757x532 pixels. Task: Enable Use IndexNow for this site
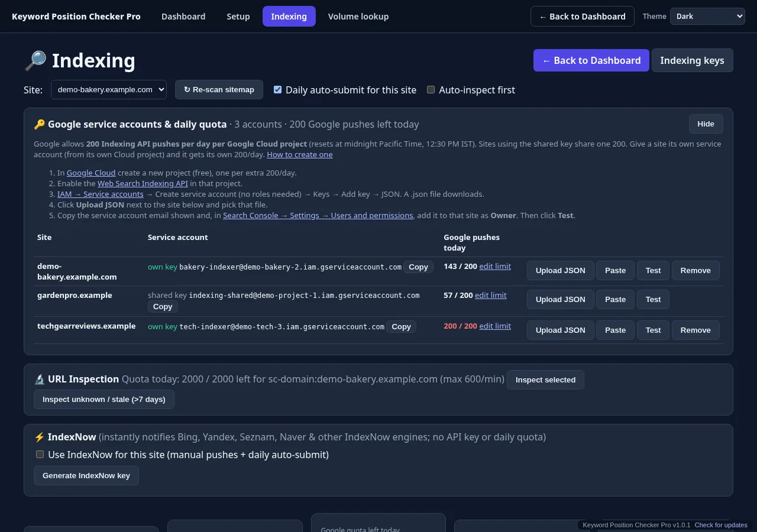pyautogui.click(x=40, y=455)
